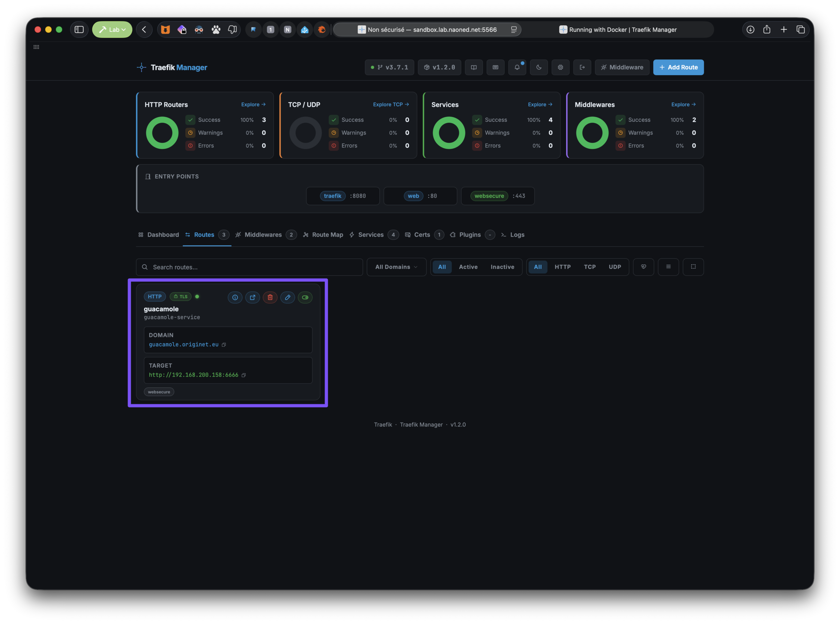This screenshot has width=840, height=624.
Task: Select the Running with Docker browser tab
Action: coord(618,30)
